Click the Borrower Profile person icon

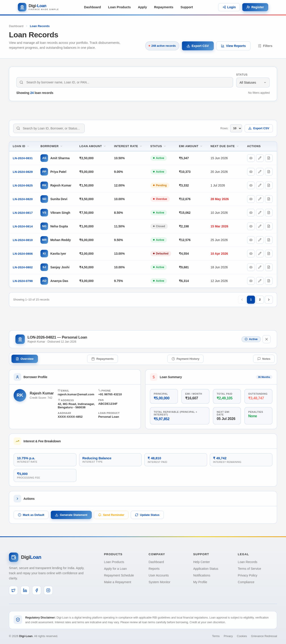(17, 377)
